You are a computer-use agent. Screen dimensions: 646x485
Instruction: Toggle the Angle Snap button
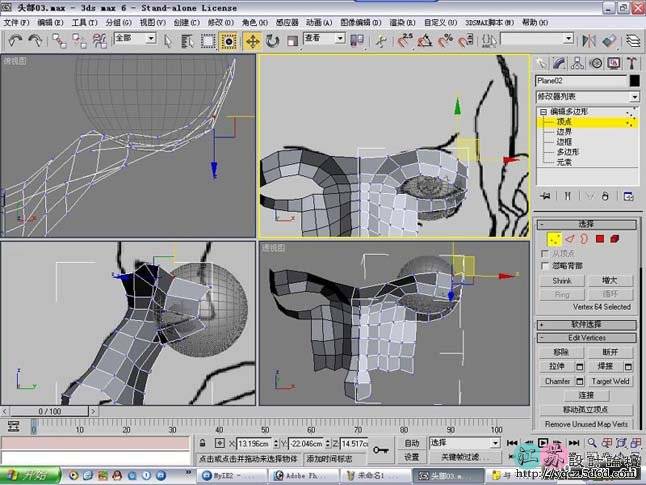coord(425,40)
